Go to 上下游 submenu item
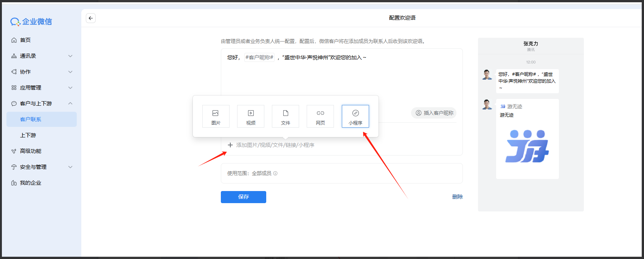Viewport: 644px width, 259px height. point(28,135)
